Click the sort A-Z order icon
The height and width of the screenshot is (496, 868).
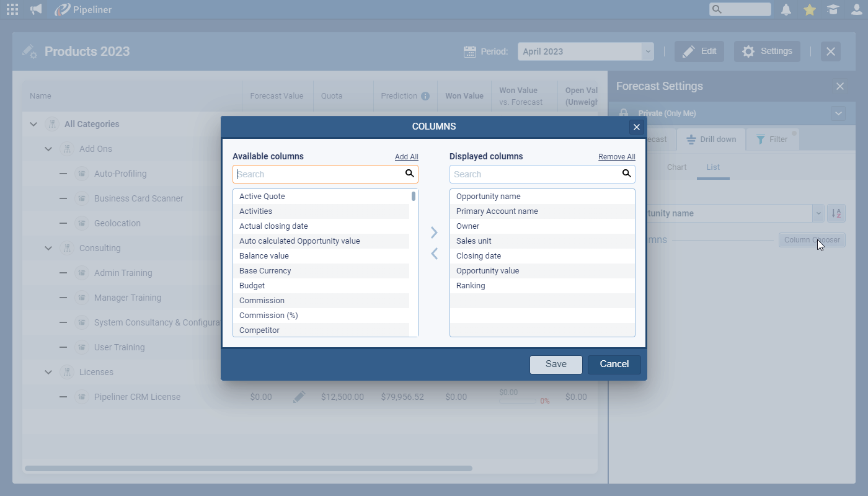click(836, 213)
